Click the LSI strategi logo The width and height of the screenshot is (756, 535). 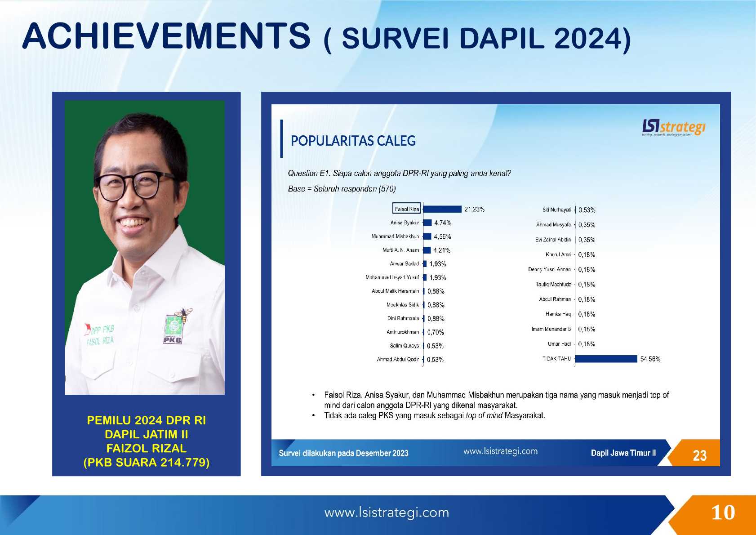click(673, 128)
